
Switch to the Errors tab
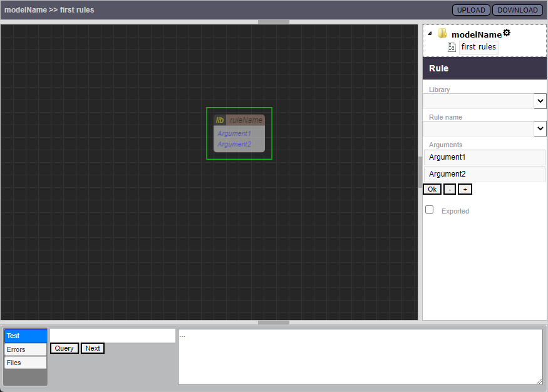tap(26, 349)
